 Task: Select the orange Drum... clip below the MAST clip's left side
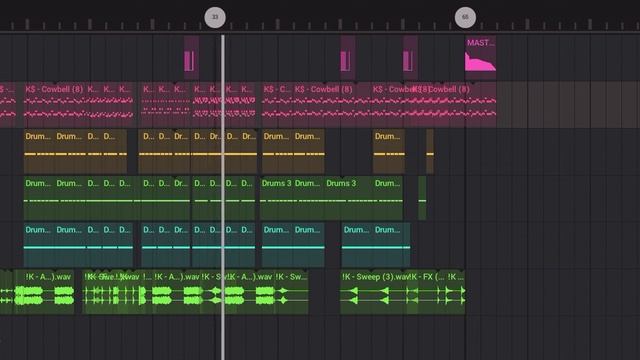389,151
